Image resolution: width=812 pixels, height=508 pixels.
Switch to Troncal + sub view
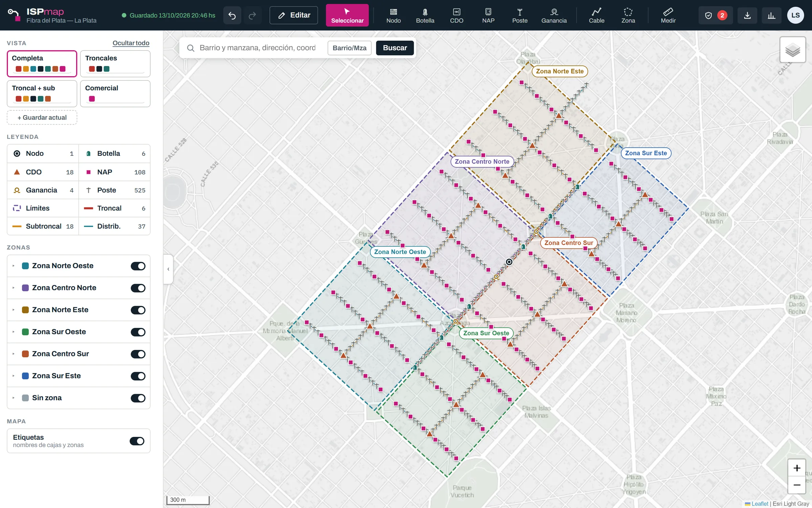pyautogui.click(x=42, y=93)
